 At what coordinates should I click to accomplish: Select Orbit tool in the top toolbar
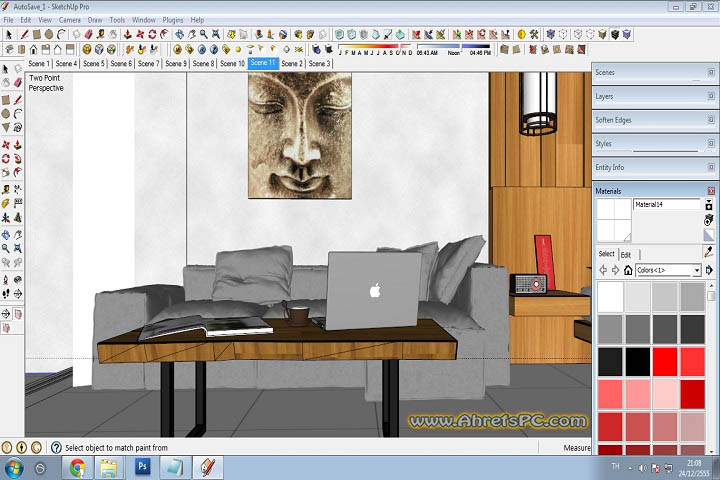pos(180,34)
